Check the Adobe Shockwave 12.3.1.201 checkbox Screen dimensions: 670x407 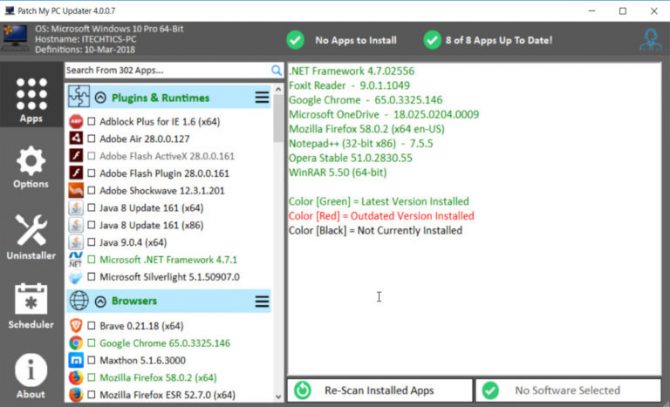pos(91,190)
